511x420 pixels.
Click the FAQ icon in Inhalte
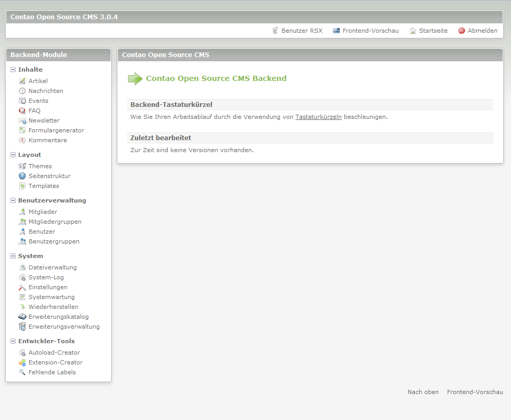pos(22,111)
